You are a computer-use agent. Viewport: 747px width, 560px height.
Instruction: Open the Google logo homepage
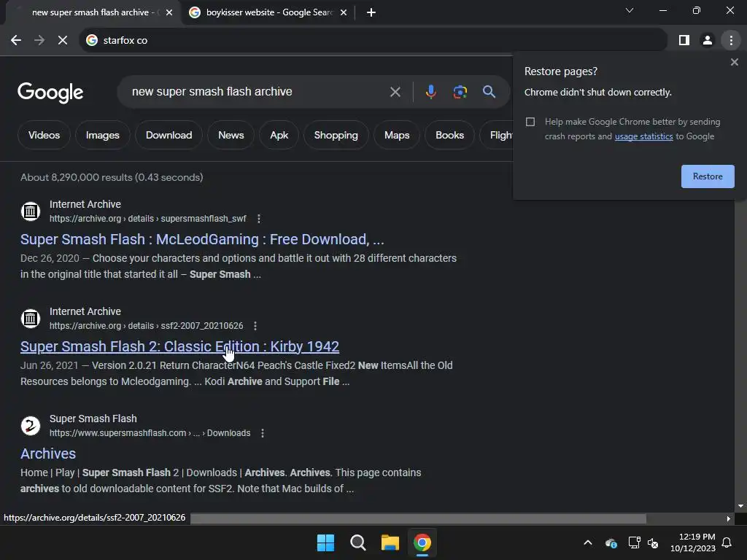50,93
